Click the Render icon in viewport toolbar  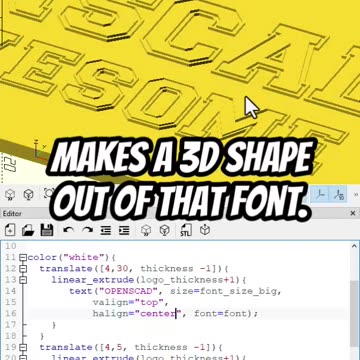(x=29, y=194)
